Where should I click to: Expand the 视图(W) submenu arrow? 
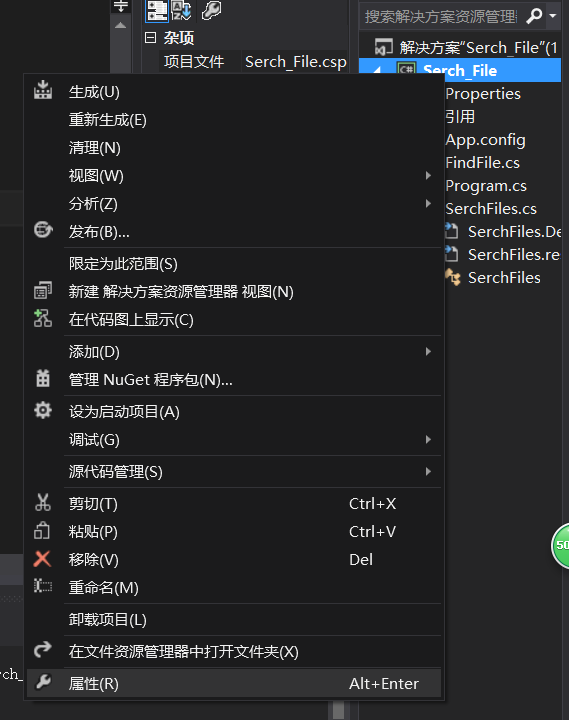click(x=428, y=175)
